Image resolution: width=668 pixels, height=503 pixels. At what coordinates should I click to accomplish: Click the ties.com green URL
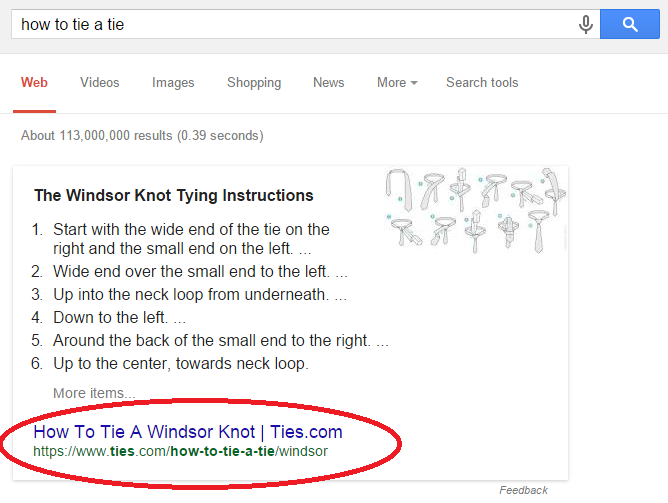(180, 451)
